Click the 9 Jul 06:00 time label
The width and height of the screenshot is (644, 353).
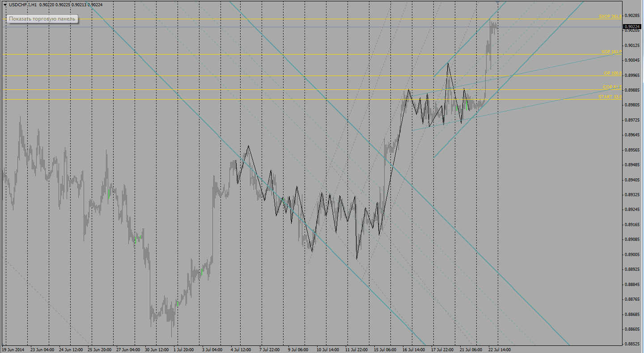click(299, 350)
